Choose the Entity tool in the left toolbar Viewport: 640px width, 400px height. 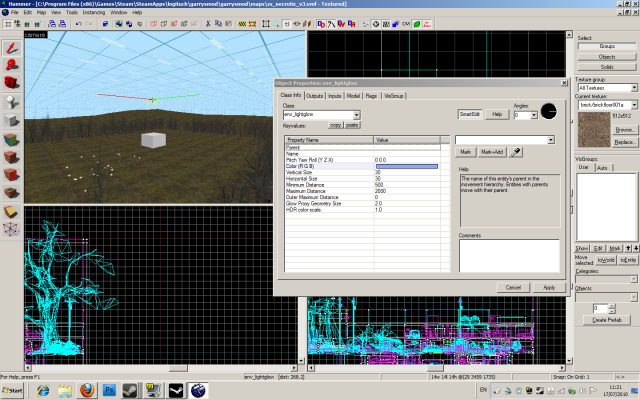[10, 102]
